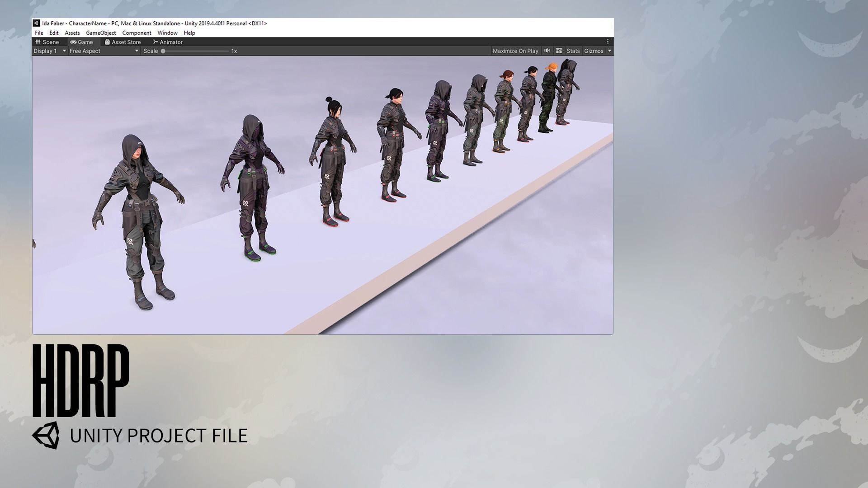Open the GameObject menu

[x=101, y=33]
